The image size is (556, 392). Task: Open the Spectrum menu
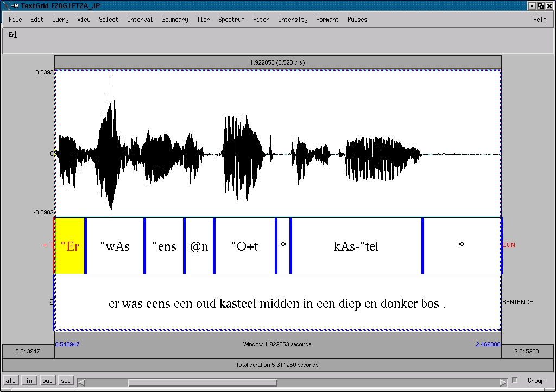[x=231, y=20]
